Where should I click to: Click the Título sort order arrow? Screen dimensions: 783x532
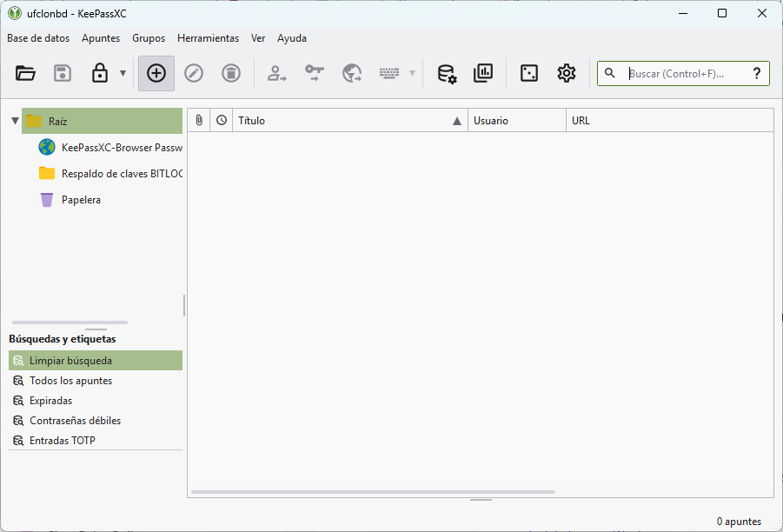pyautogui.click(x=456, y=121)
